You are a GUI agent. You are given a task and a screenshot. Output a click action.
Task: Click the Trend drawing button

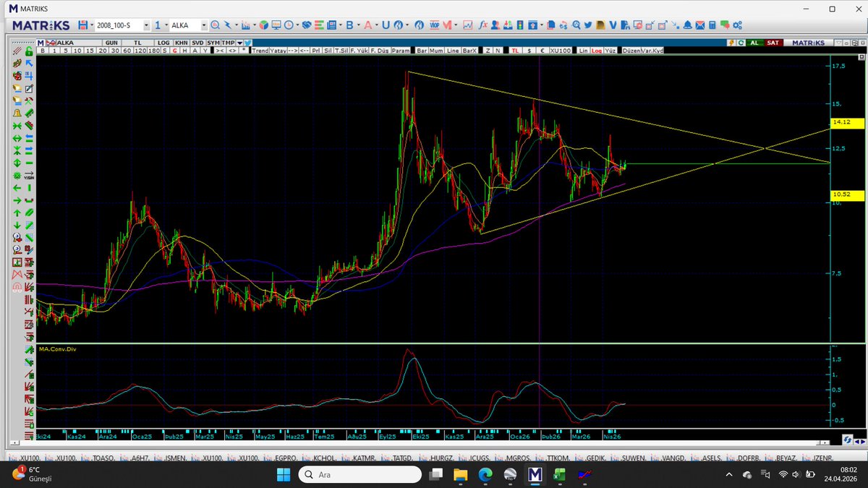tap(260, 51)
